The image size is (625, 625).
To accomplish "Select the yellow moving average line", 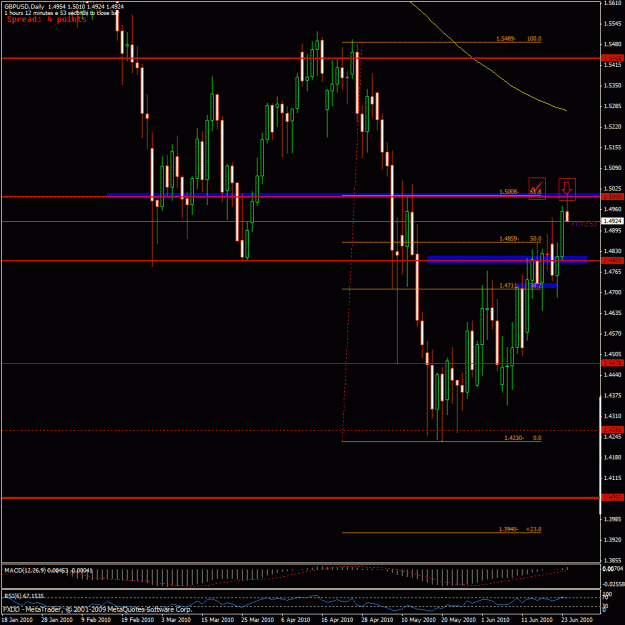I will pos(494,74).
